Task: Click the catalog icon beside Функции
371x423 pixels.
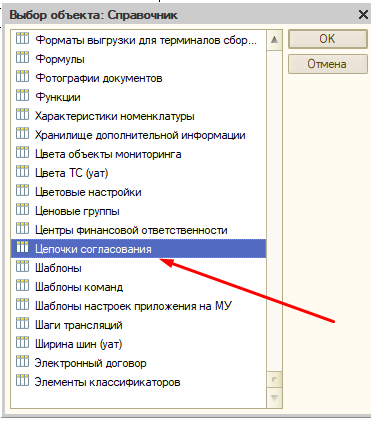Action: [x=22, y=95]
